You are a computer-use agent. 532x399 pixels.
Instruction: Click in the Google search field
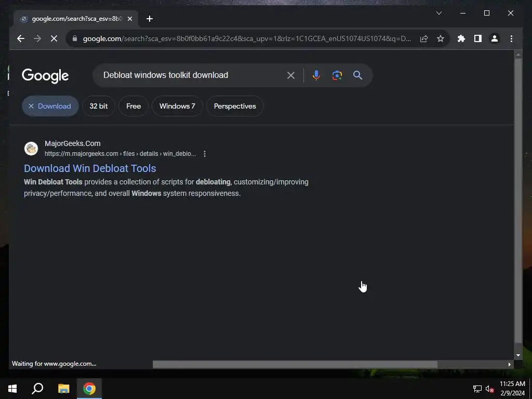click(x=193, y=75)
